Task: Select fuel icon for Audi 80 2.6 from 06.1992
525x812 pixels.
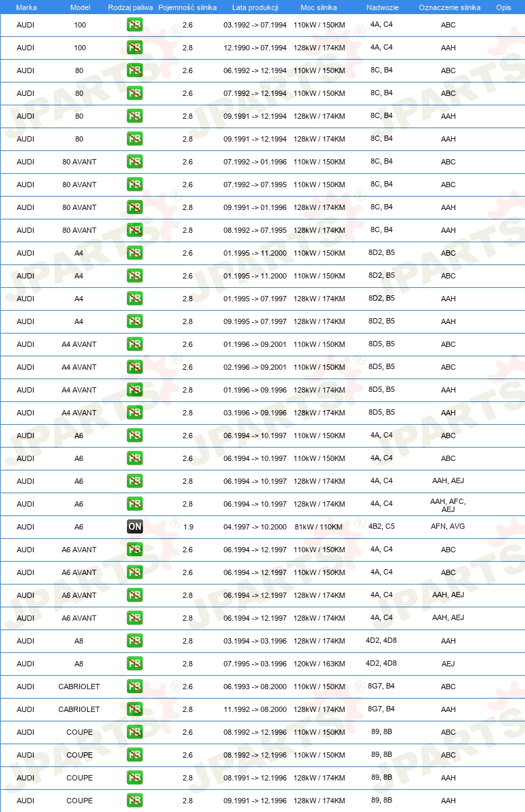Action: tap(135, 70)
